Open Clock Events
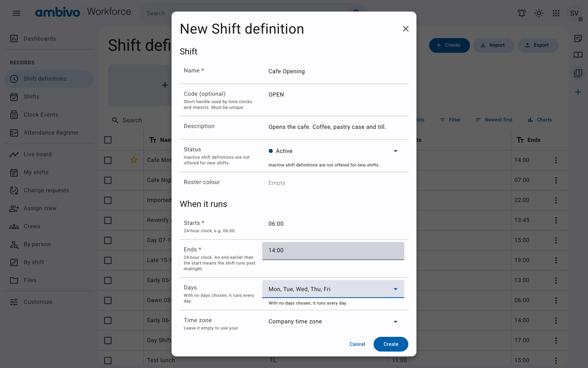Screen dimensions: 588x368 click(x=49, y=114)
